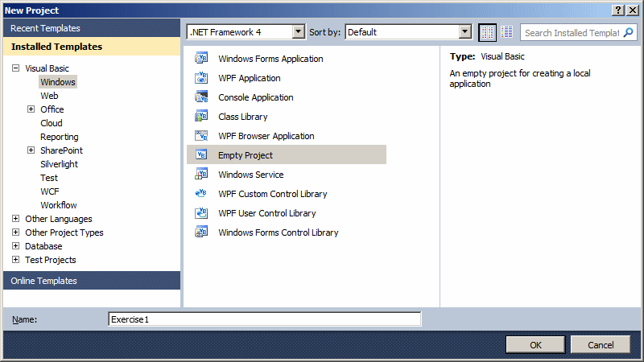Select the Cloud category
The width and height of the screenshot is (644, 362).
[52, 123]
